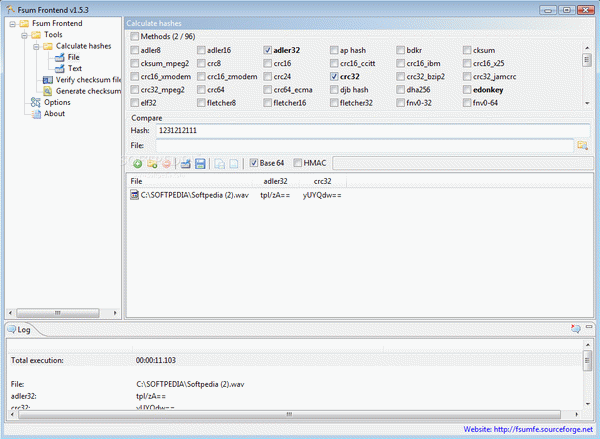Screen dimensions: 600x439
Task: Click the browse icon beside File field
Action: coord(582,146)
